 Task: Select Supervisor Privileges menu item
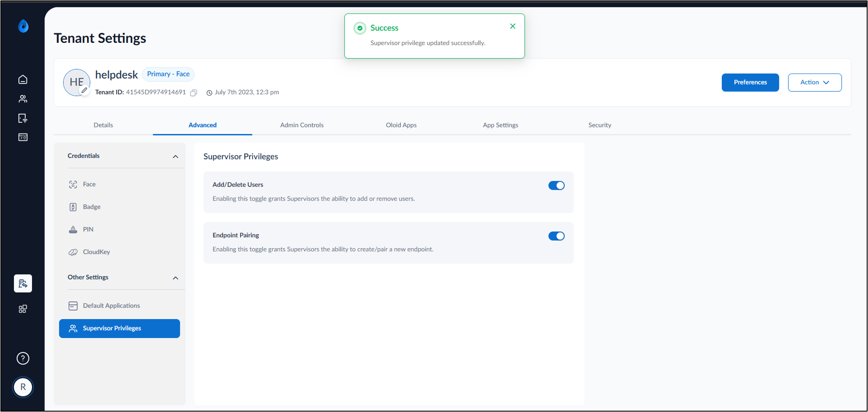(x=119, y=329)
